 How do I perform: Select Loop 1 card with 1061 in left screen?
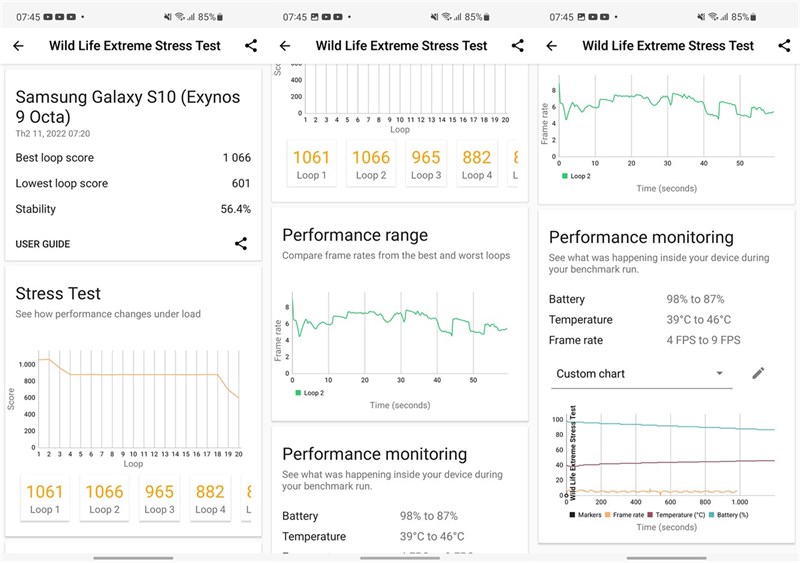(44, 498)
